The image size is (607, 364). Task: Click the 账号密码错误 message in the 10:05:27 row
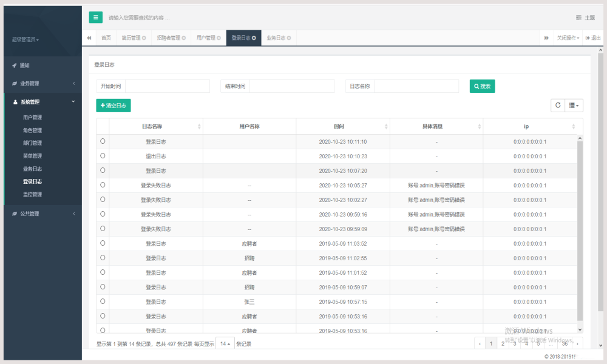tap(436, 186)
